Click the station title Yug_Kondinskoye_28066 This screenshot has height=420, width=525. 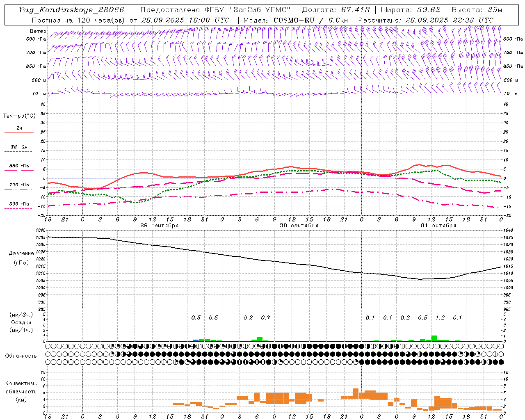tap(71, 10)
